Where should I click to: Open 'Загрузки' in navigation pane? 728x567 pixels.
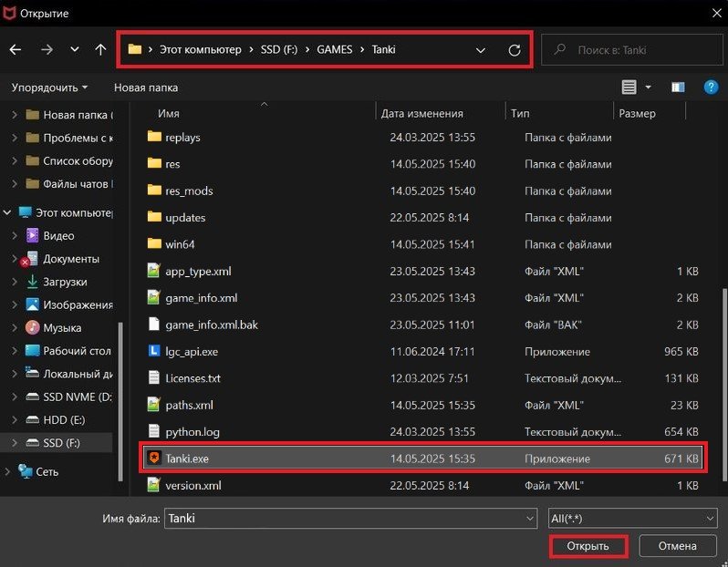(x=57, y=282)
